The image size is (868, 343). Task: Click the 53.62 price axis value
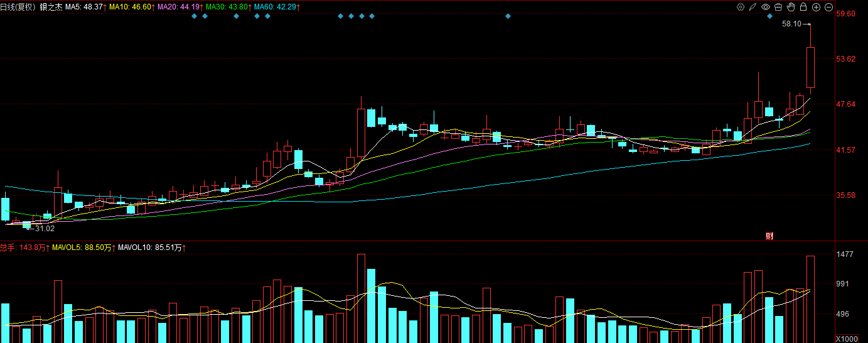point(847,59)
